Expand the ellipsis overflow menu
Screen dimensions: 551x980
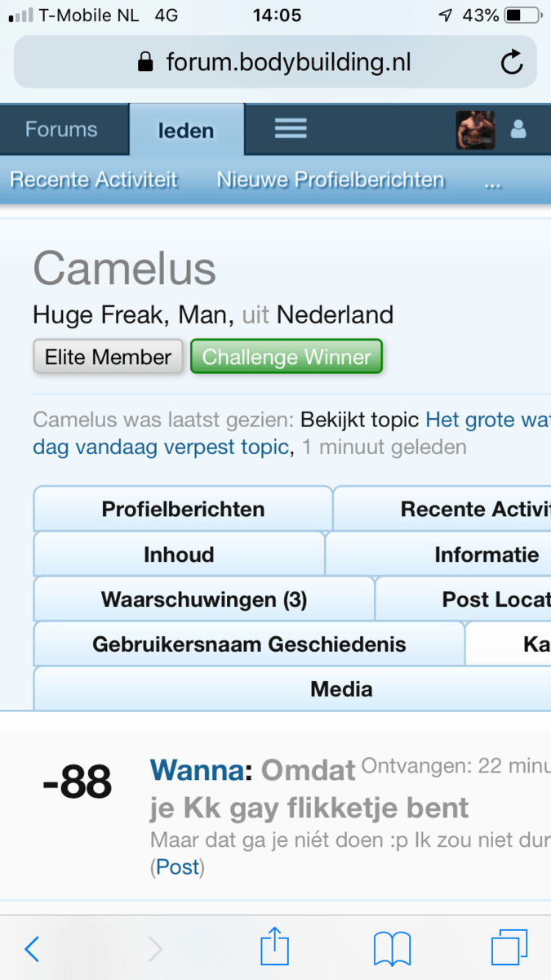pos(492,181)
